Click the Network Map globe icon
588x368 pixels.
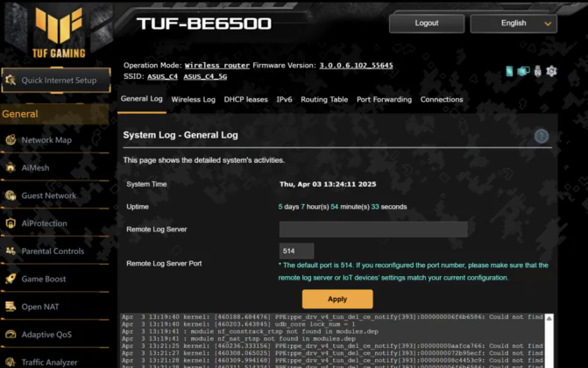click(11, 140)
